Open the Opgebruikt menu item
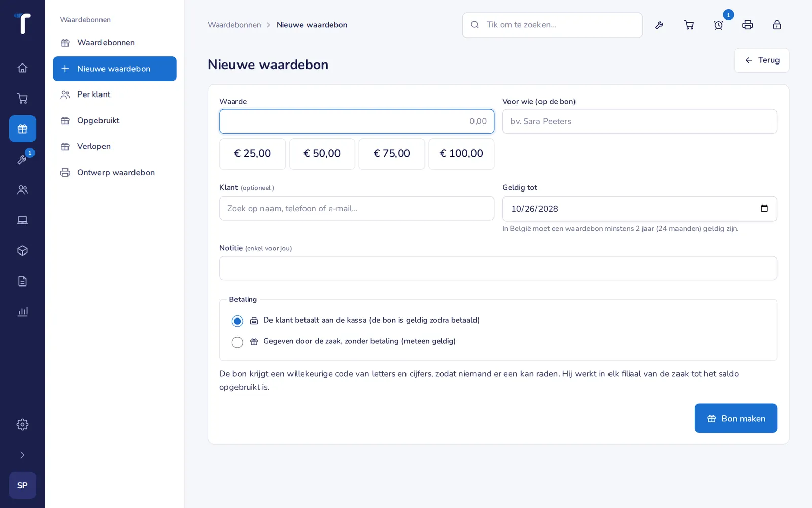Screen dimensions: 812x508 tap(115, 120)
